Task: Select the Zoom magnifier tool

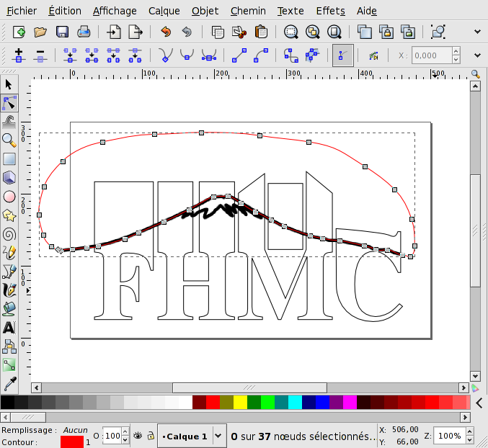Action: click(9, 140)
